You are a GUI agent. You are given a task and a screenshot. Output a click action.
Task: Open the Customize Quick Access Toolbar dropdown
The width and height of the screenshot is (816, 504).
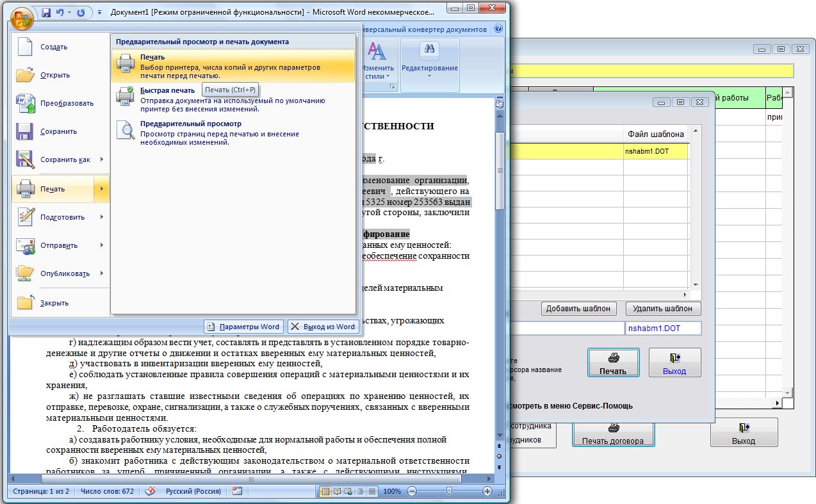(x=100, y=13)
